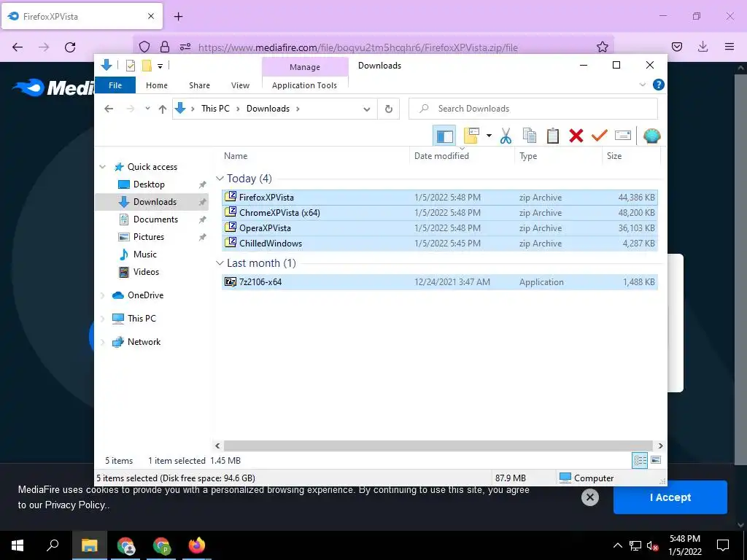Click the This PC breadcrumb

pyautogui.click(x=215, y=109)
